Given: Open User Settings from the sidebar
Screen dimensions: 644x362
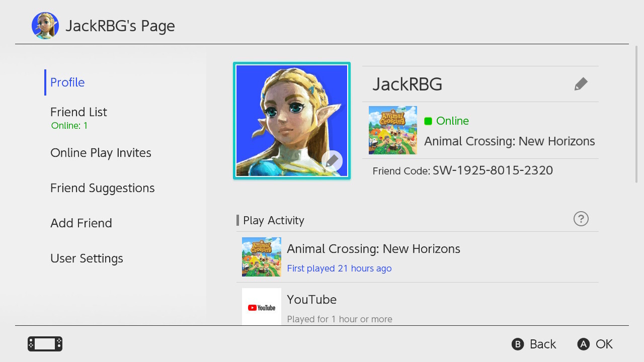Looking at the screenshot, I should click(x=87, y=258).
